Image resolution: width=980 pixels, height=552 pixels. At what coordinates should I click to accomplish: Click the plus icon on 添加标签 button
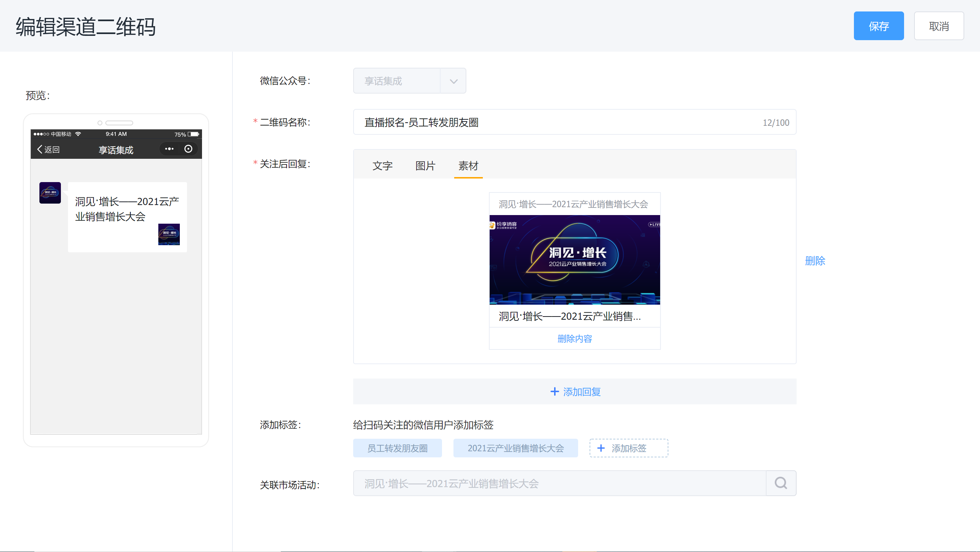pos(601,448)
